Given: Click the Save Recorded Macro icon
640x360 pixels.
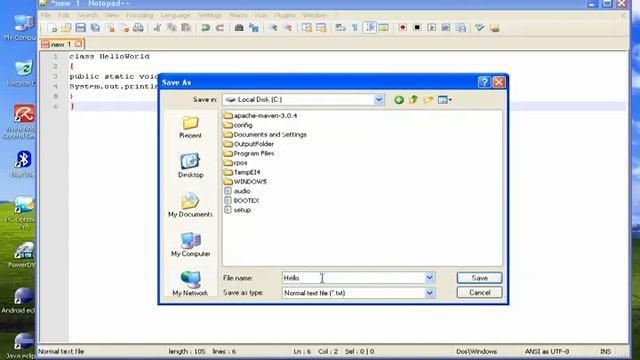Looking at the screenshot, I should (x=460, y=28).
